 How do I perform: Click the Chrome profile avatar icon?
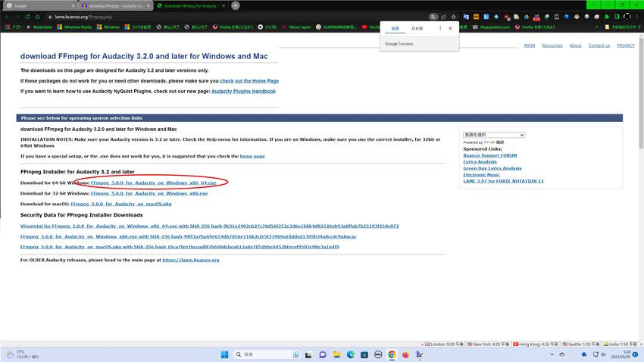(627, 17)
